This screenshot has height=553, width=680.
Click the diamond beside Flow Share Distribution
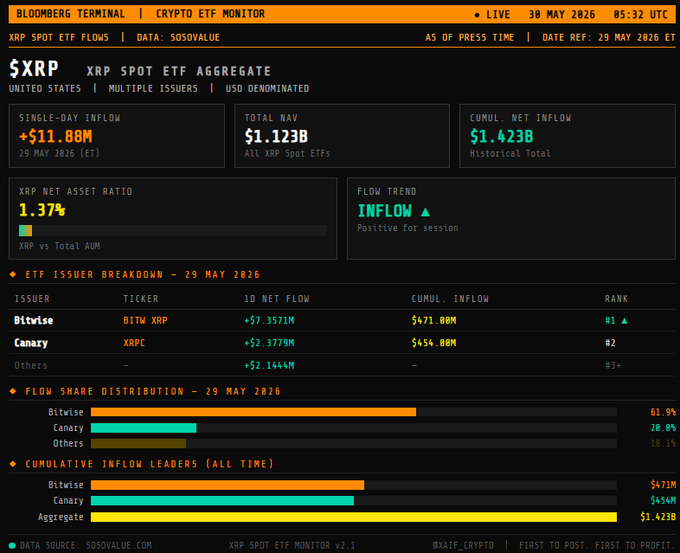13,391
